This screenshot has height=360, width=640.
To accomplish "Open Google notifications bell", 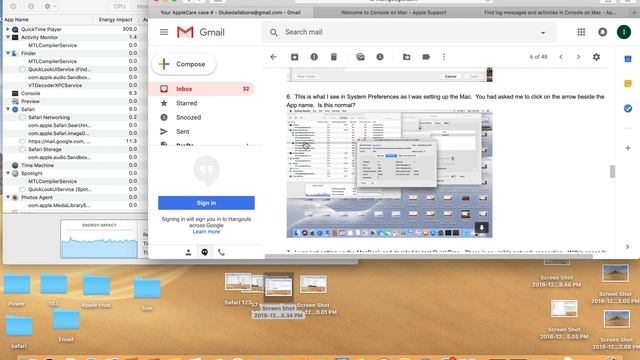I will [x=602, y=32].
